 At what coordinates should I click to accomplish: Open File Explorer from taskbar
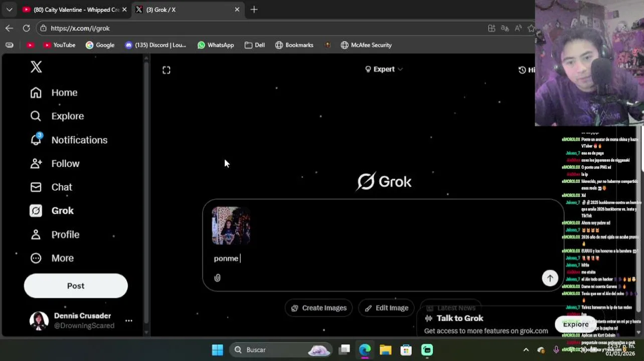(x=385, y=350)
